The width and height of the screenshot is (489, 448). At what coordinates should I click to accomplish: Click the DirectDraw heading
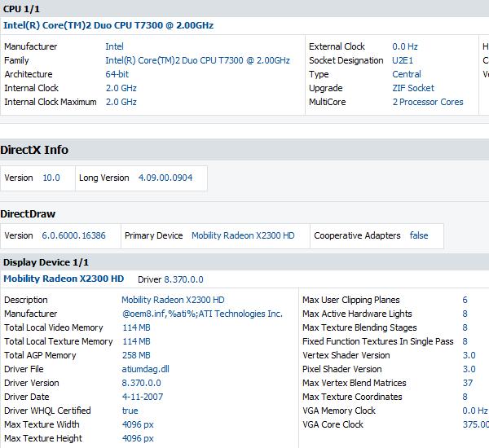pos(28,214)
